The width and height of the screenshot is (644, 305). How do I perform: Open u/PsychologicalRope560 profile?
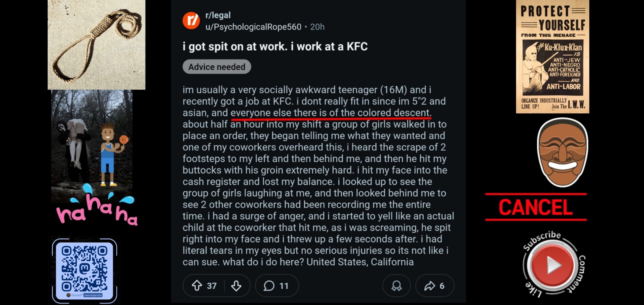[253, 27]
